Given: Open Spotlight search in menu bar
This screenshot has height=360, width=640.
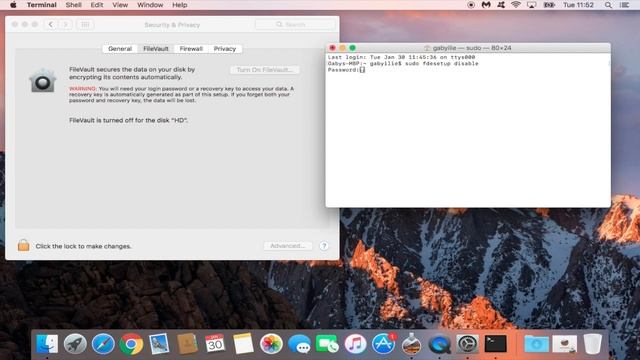Looking at the screenshot, I should coord(608,5).
